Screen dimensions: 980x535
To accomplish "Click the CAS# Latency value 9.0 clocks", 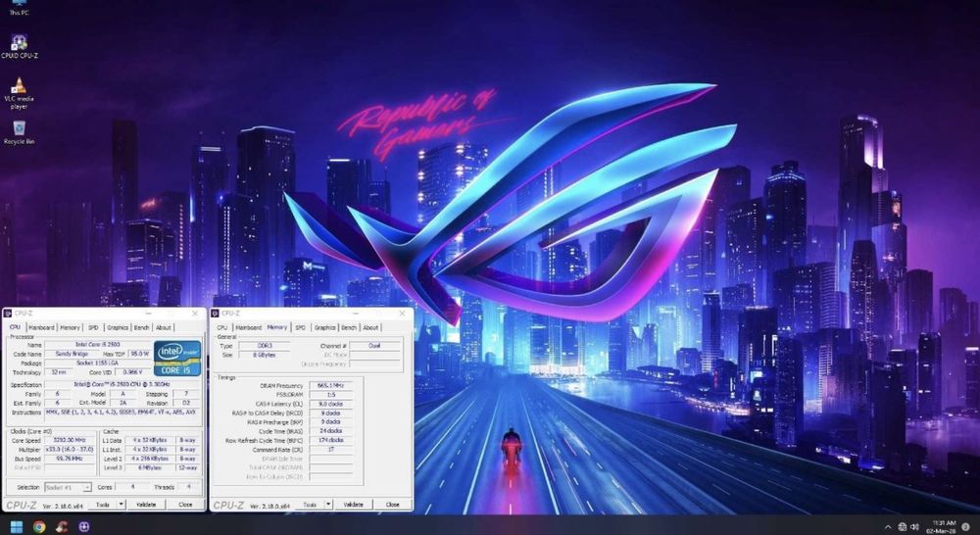I will (x=330, y=405).
